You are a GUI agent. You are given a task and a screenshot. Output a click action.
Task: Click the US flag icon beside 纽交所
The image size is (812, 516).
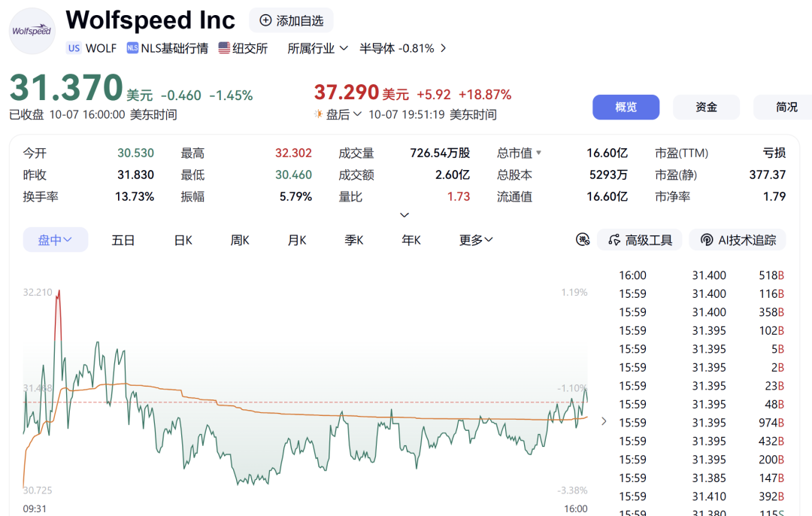tap(224, 48)
